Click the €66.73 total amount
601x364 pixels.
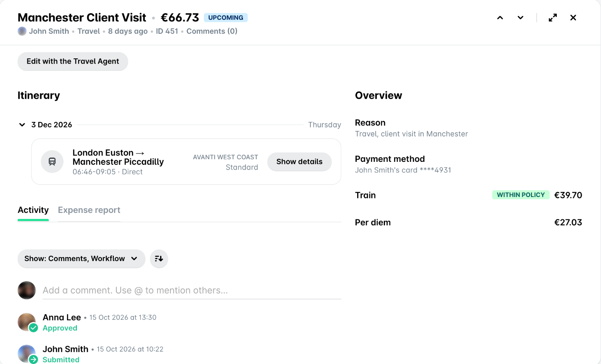[x=180, y=18]
